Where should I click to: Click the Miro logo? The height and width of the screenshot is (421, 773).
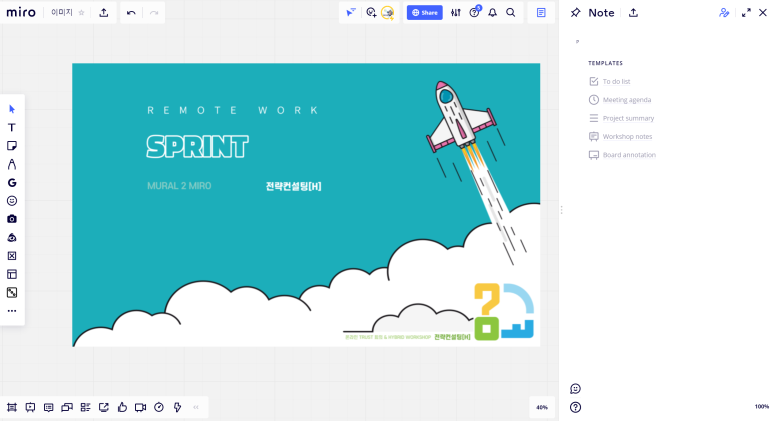click(x=21, y=12)
